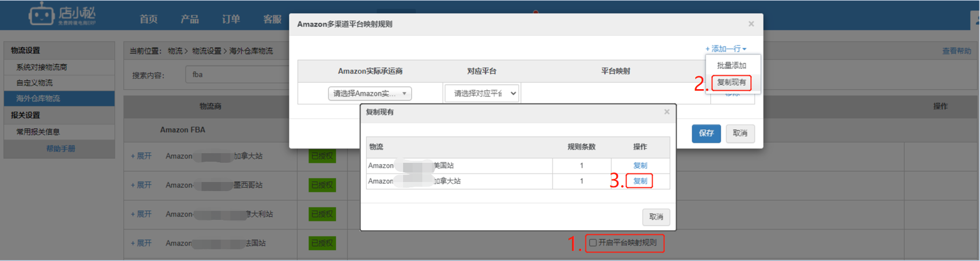Screen dimensions: 980x261
Task: Open 请选择对应平台 dropdown
Action: [482, 93]
